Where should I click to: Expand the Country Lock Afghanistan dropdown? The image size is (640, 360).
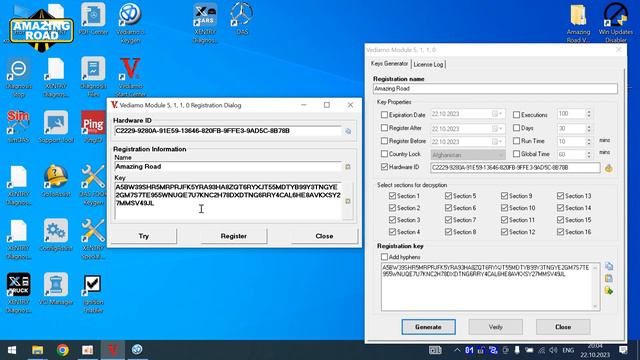(x=501, y=155)
